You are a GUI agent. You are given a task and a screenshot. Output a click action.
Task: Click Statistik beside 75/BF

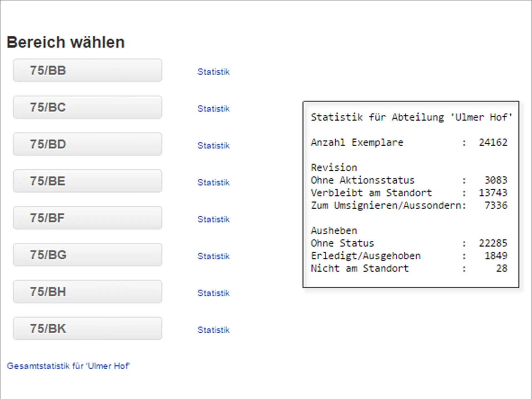coord(213,219)
